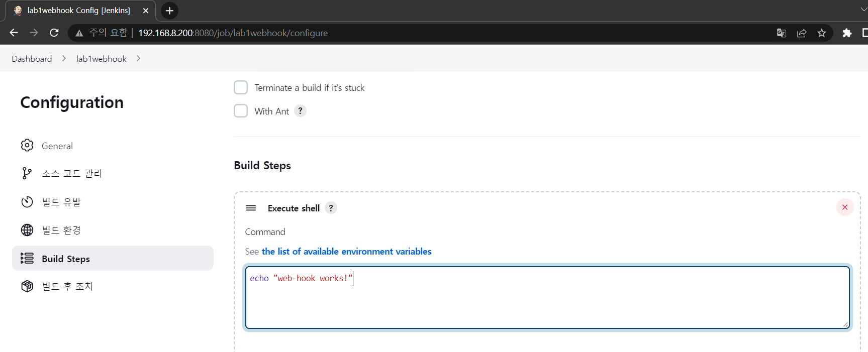Open the browser tab search dropdown

[863, 10]
